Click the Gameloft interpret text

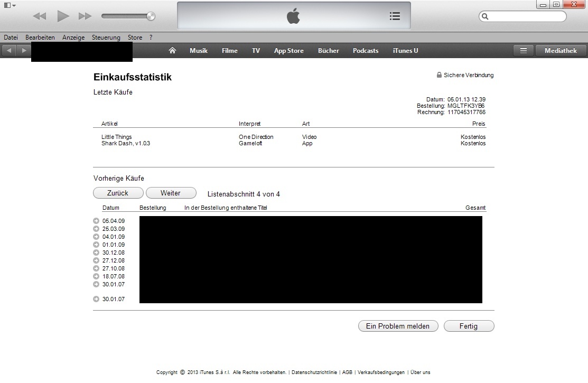pos(250,143)
